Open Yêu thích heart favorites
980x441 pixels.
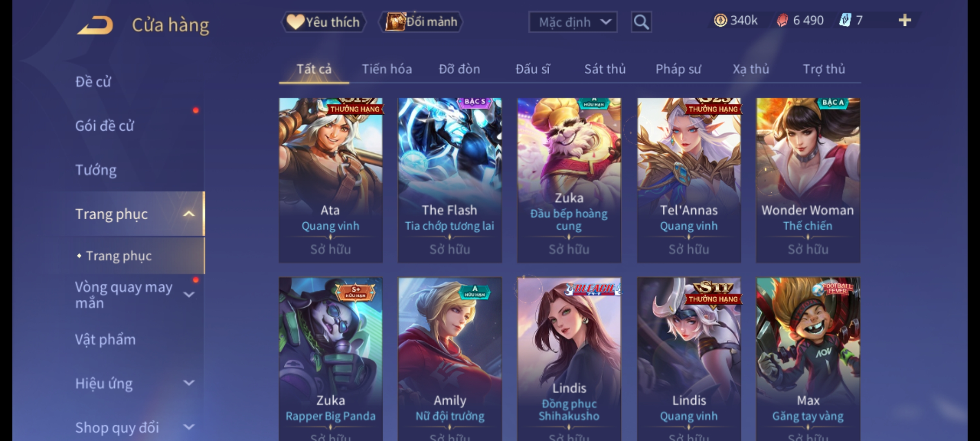pos(323,22)
